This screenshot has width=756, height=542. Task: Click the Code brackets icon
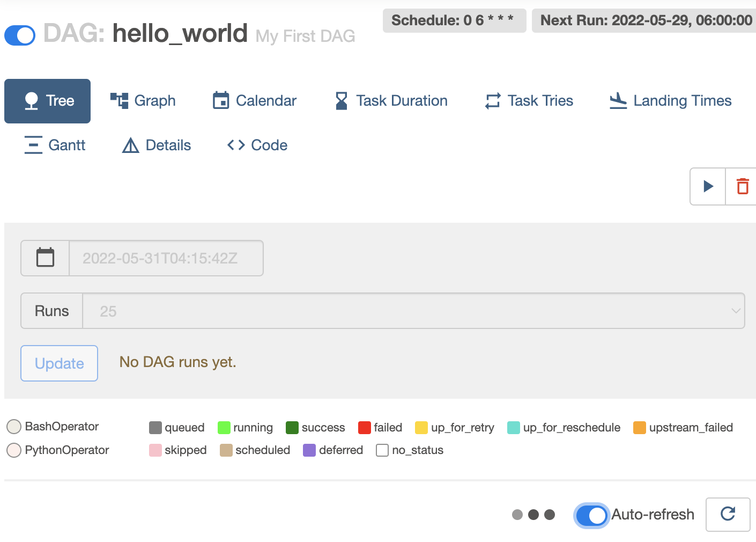point(236,145)
